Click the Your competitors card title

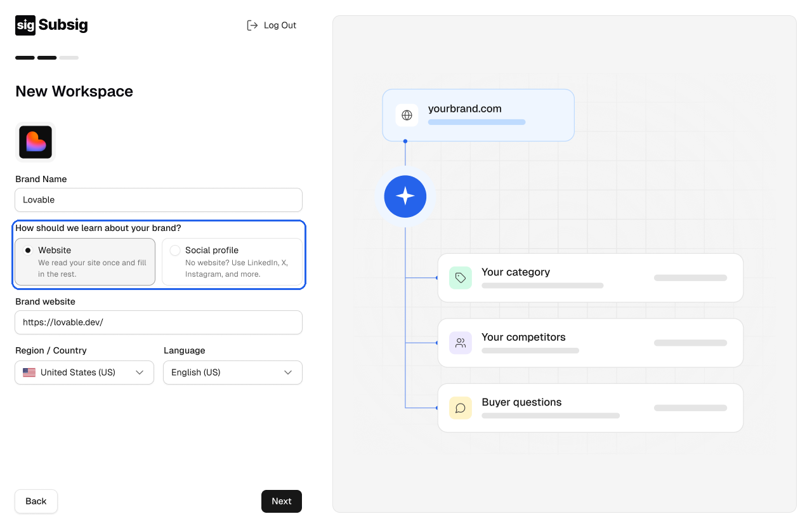523,337
